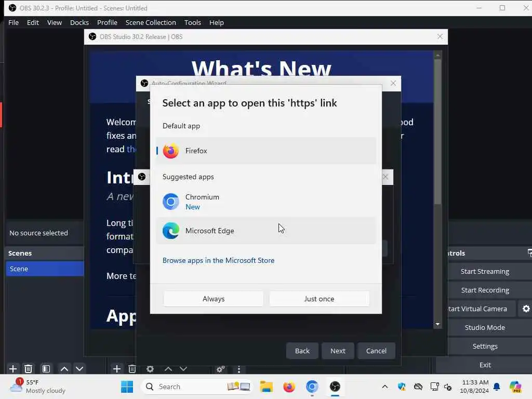Image resolution: width=532 pixels, height=399 pixels.
Task: Open the Help menu
Action: click(x=217, y=22)
